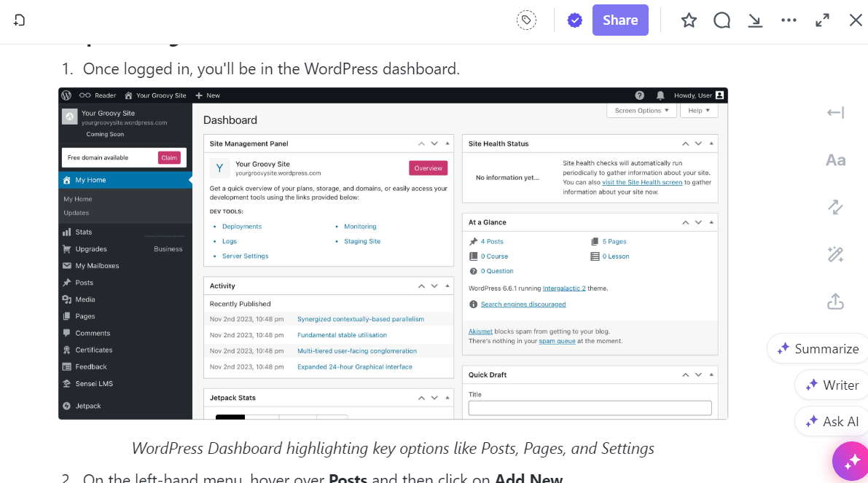Click the WordPress dashboard screenshot image

pos(393,254)
